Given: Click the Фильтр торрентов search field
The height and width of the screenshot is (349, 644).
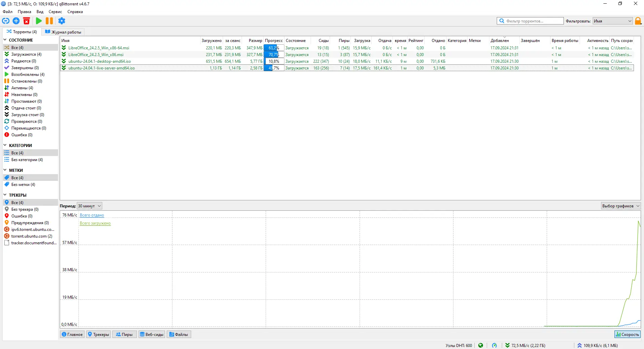Looking at the screenshot, I should pyautogui.click(x=530, y=21).
